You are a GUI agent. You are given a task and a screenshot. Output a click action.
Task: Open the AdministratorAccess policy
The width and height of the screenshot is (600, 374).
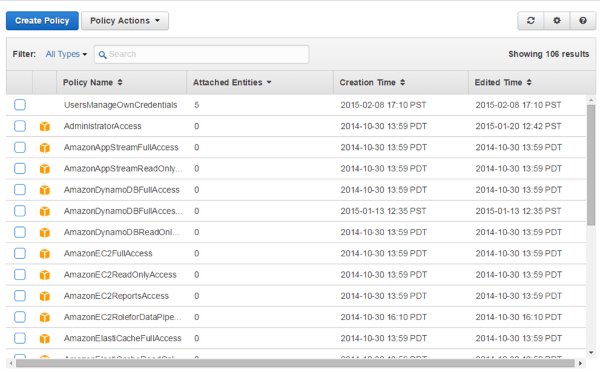point(103,126)
